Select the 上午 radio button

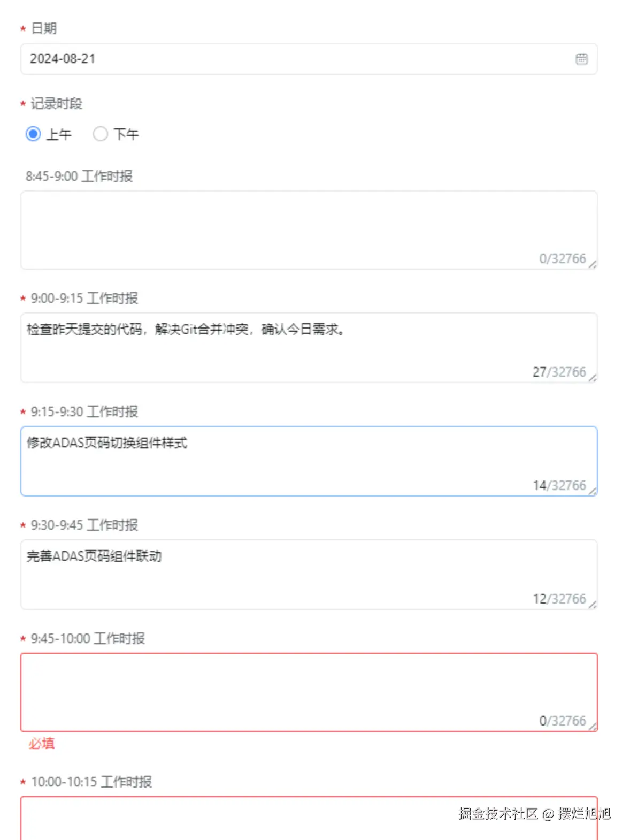coord(33,134)
